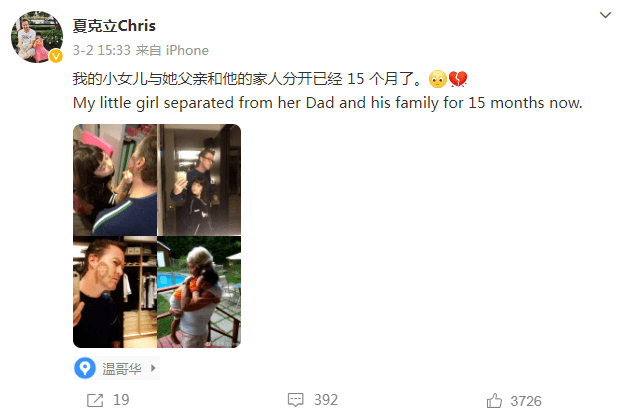The width and height of the screenshot is (630, 420).
Task: Open the man's face-paint selfie photo
Action: click(115, 292)
